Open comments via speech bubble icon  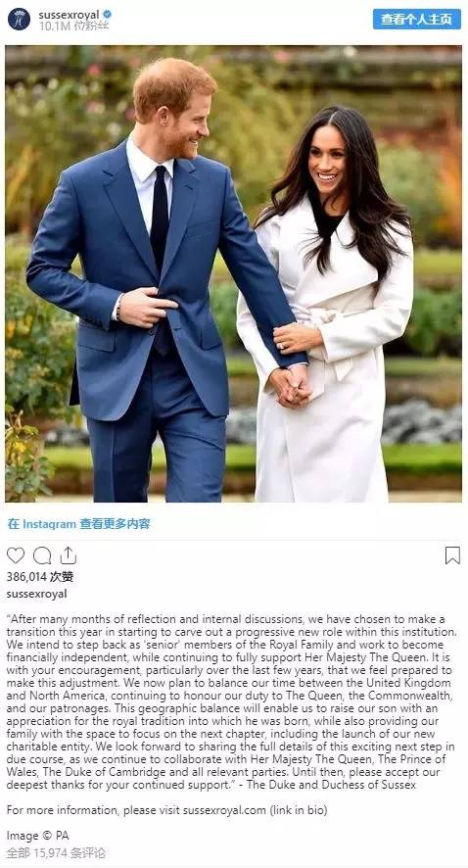42,555
